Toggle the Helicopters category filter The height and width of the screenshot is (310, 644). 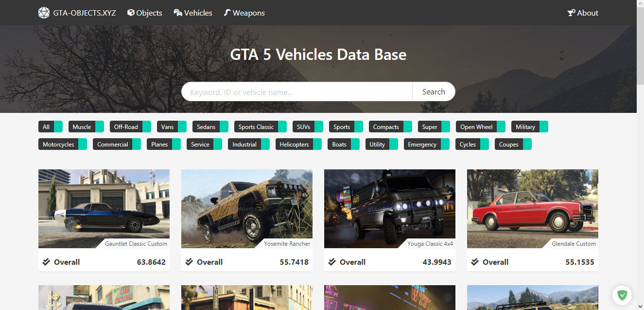point(298,144)
